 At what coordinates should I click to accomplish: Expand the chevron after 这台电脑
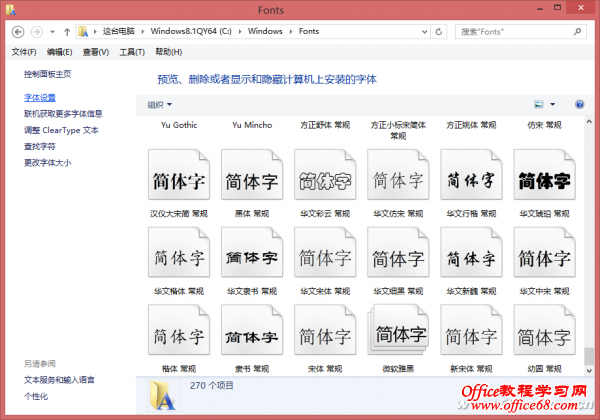click(x=142, y=31)
